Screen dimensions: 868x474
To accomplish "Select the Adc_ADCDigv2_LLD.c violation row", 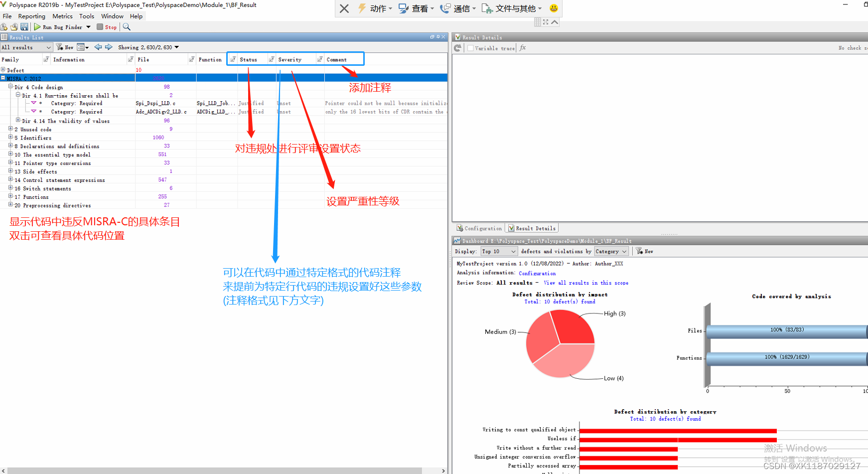I will click(224, 112).
